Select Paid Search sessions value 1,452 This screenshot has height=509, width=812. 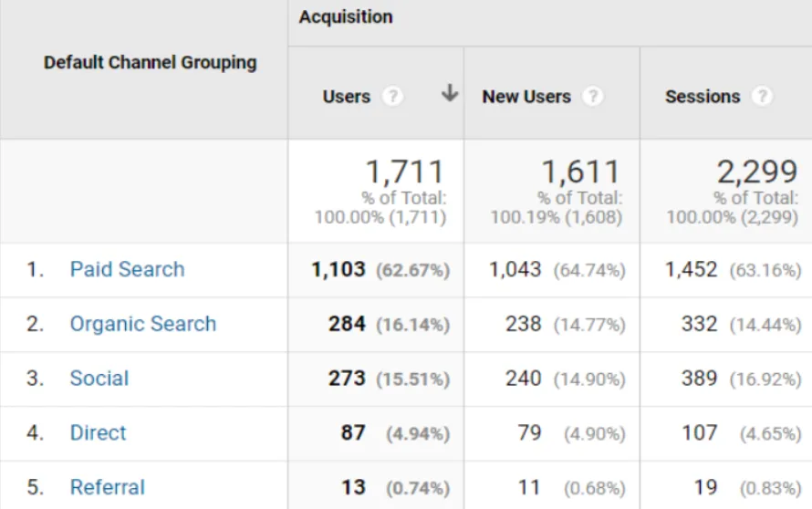[x=692, y=269]
